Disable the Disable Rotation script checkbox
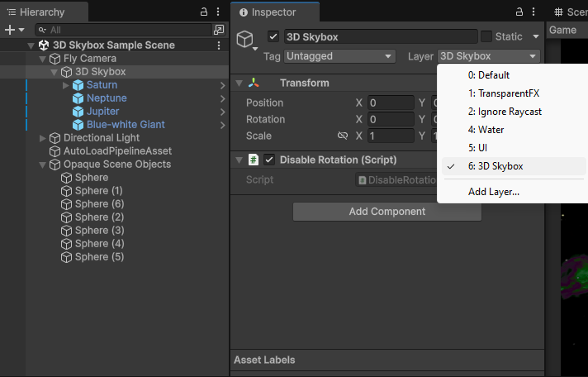The height and width of the screenshot is (377, 588). (x=269, y=160)
